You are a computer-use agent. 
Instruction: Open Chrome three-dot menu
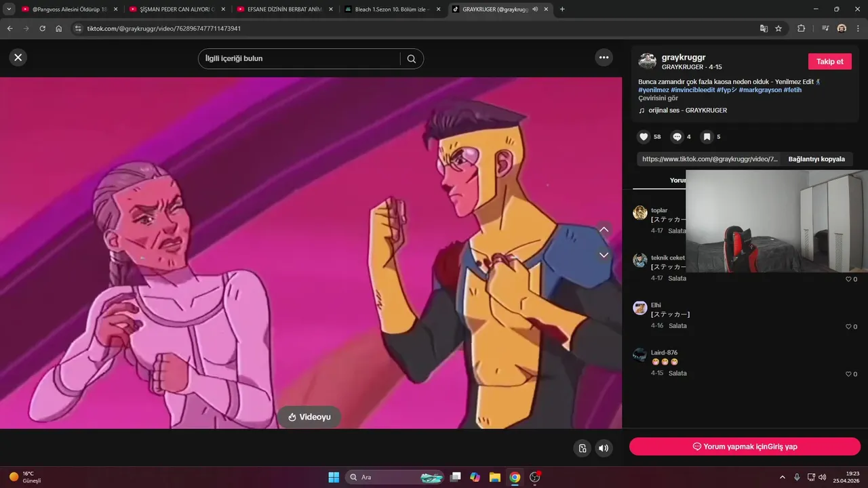coord(858,28)
